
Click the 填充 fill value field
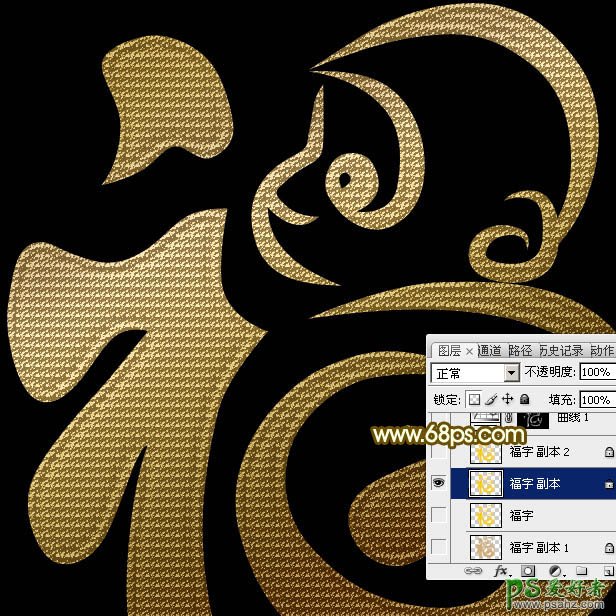tap(596, 400)
